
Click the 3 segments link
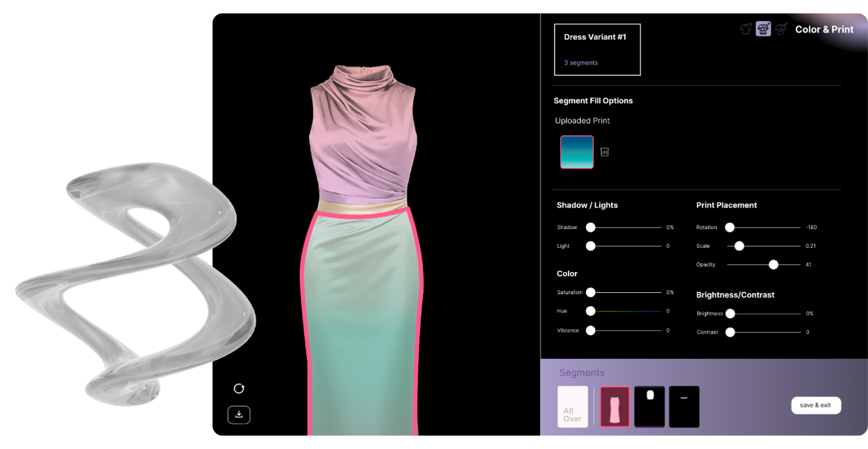(x=581, y=63)
